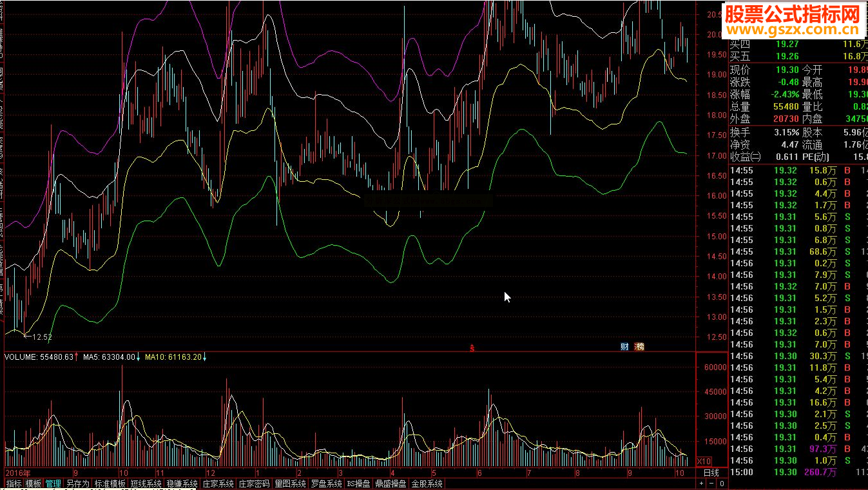Click the 20.0 price axis label
This screenshot has height=490, width=868.
[714, 35]
